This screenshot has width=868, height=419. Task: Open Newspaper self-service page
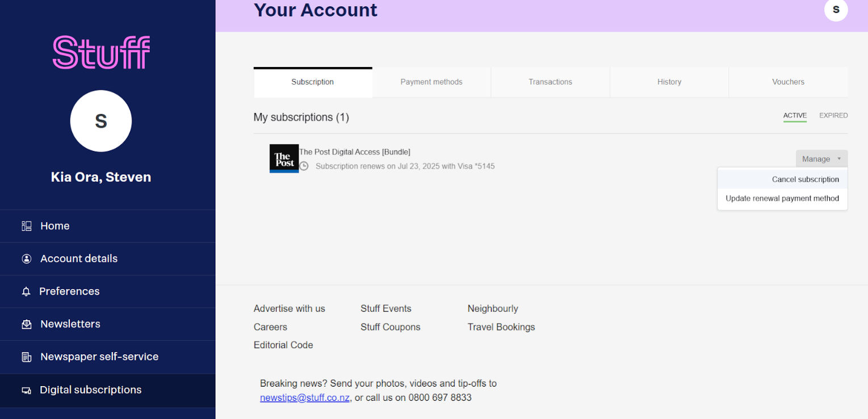click(107, 357)
